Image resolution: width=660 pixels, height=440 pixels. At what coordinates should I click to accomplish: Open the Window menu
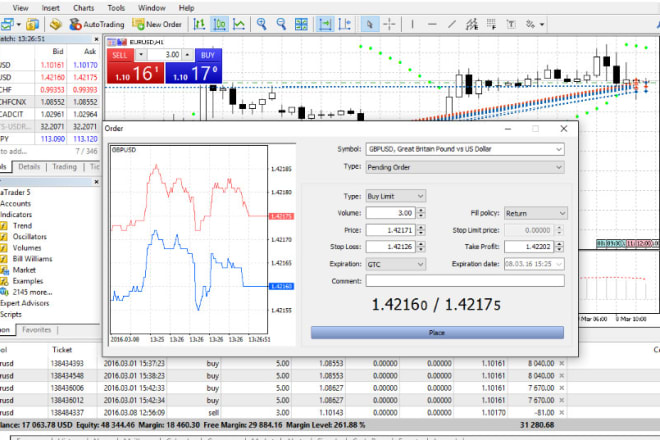[x=152, y=8]
